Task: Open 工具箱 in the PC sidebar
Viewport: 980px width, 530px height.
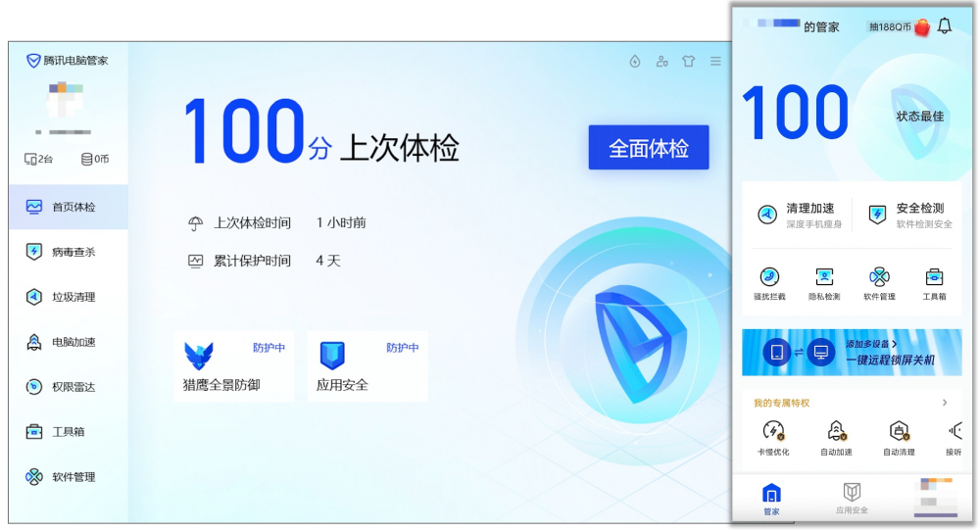Action: pos(69,432)
